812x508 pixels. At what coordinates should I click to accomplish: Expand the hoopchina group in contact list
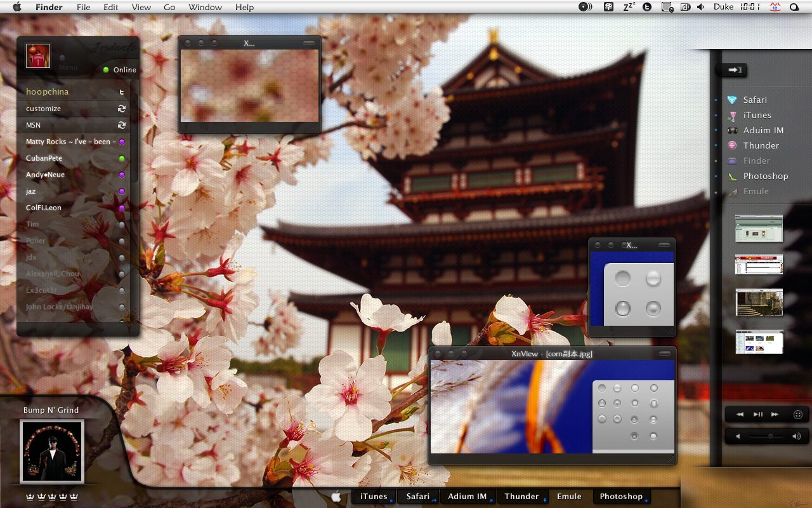click(74, 92)
